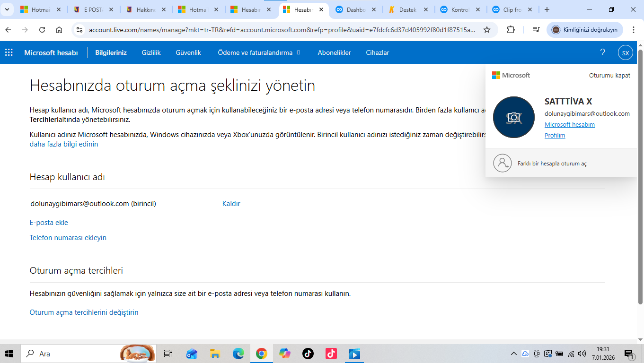Open File Explorer from the taskbar

[x=215, y=354]
